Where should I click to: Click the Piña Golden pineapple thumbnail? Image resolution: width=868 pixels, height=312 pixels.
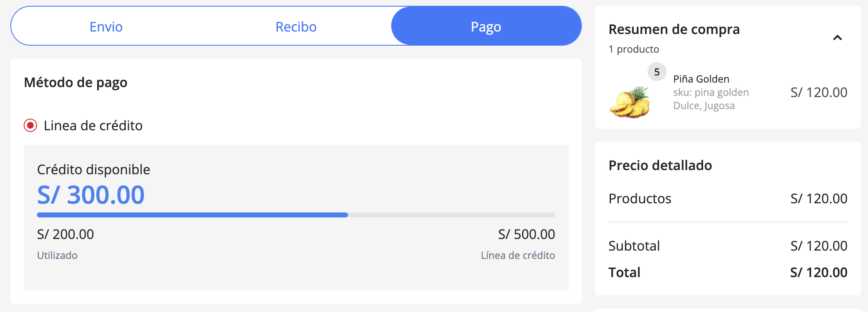pyautogui.click(x=630, y=102)
